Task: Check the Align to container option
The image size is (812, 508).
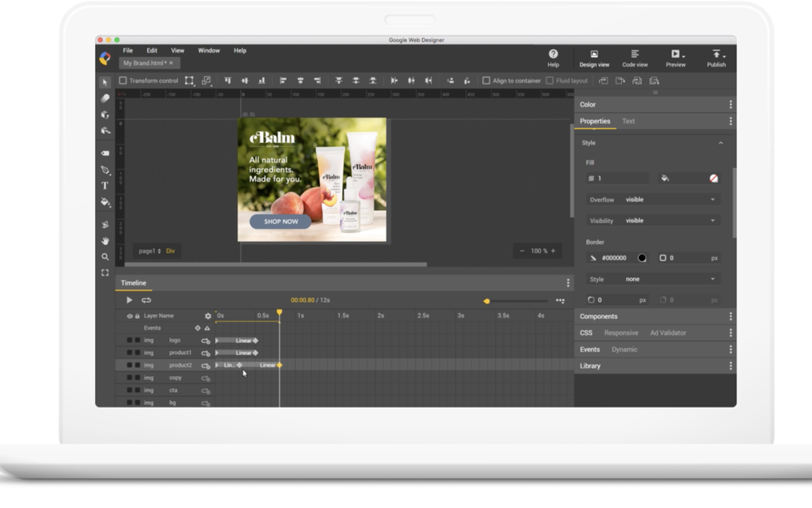Action: point(486,80)
